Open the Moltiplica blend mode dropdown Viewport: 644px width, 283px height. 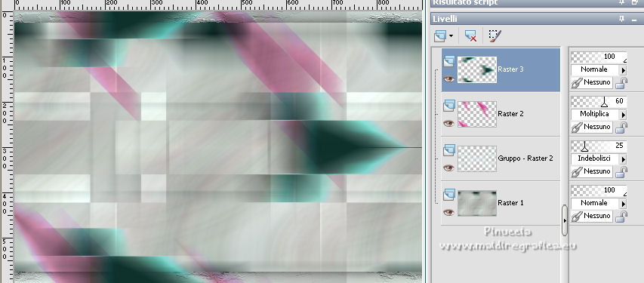tap(623, 114)
